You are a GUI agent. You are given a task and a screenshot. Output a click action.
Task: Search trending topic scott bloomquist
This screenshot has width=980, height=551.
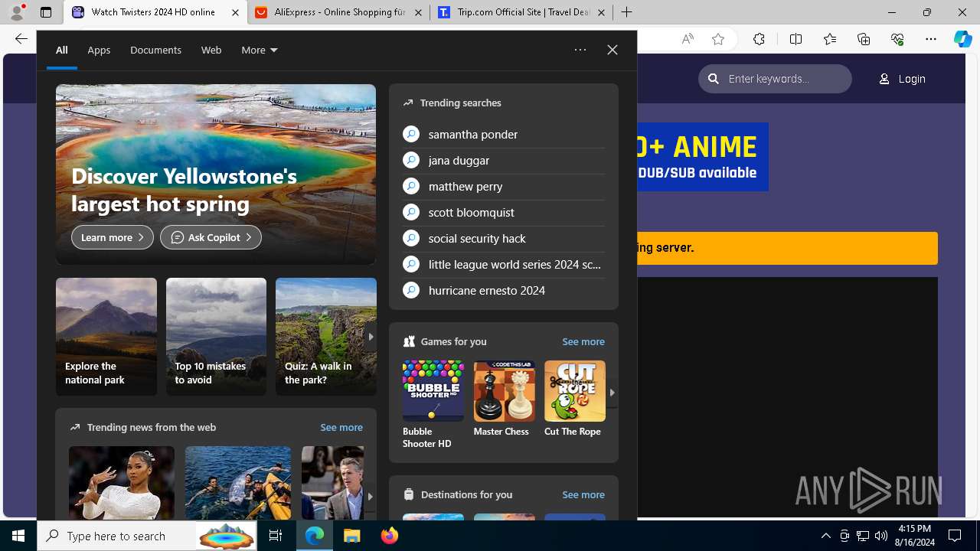click(x=504, y=212)
